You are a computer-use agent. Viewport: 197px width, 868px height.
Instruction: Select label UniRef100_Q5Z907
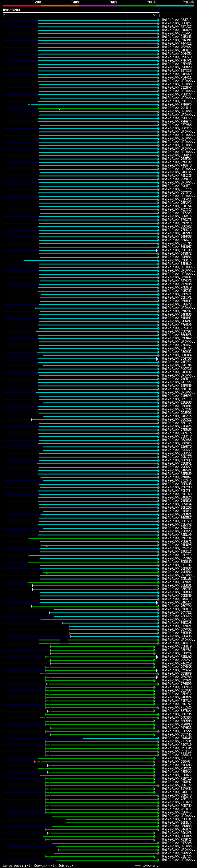(177, 47)
